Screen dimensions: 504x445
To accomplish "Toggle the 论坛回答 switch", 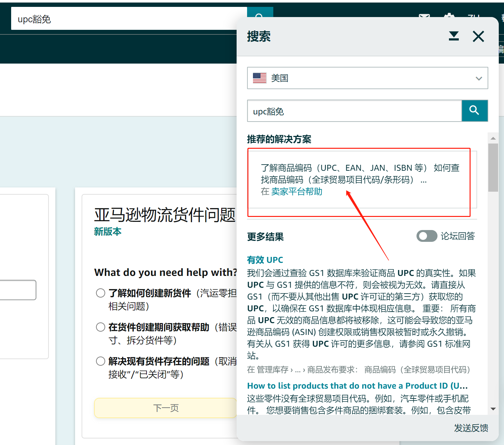I will [426, 236].
